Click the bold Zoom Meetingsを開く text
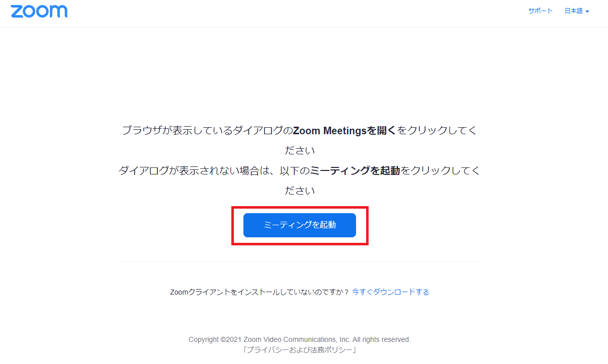The height and width of the screenshot is (364, 608). 345,131
